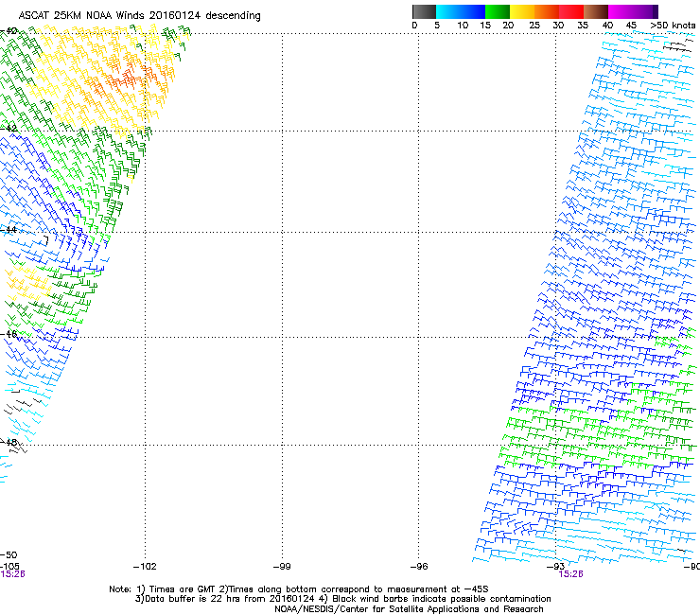The height and width of the screenshot is (615, 700).
Task: Click legend label '40' under the color bar
Action: coord(607,26)
